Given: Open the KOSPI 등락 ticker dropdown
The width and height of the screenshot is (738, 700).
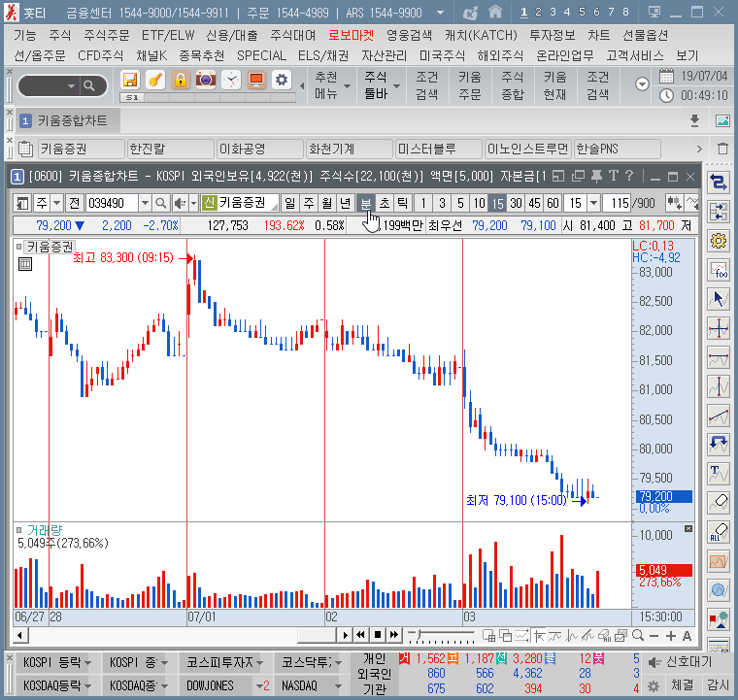Looking at the screenshot, I should click(87, 663).
